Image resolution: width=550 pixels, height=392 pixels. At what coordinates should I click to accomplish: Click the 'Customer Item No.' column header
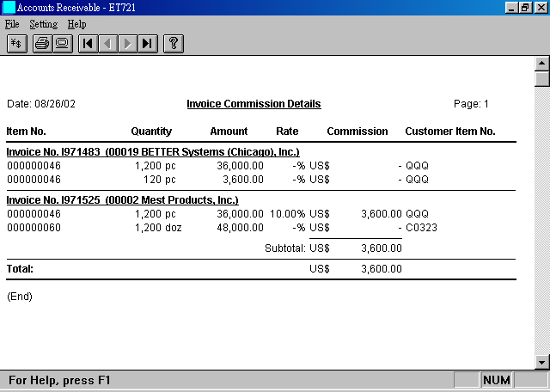(x=450, y=132)
